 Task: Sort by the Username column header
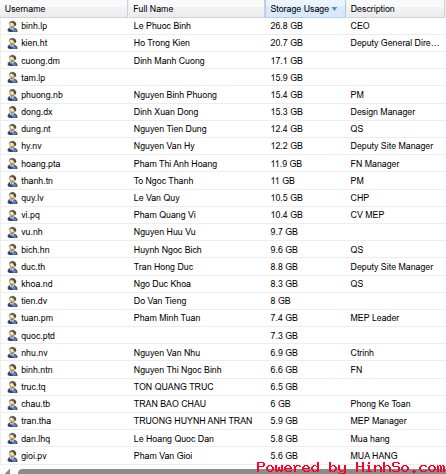pos(64,9)
